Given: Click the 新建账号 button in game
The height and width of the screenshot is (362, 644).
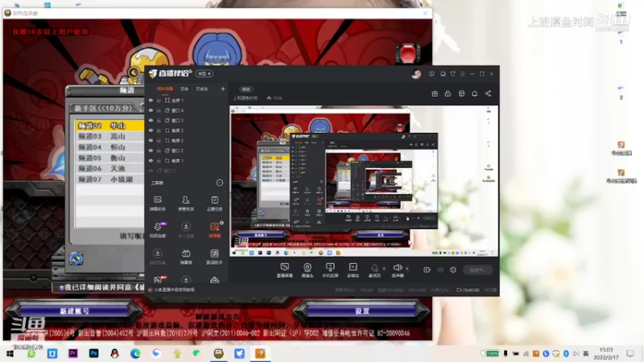Looking at the screenshot, I should coord(74,311).
